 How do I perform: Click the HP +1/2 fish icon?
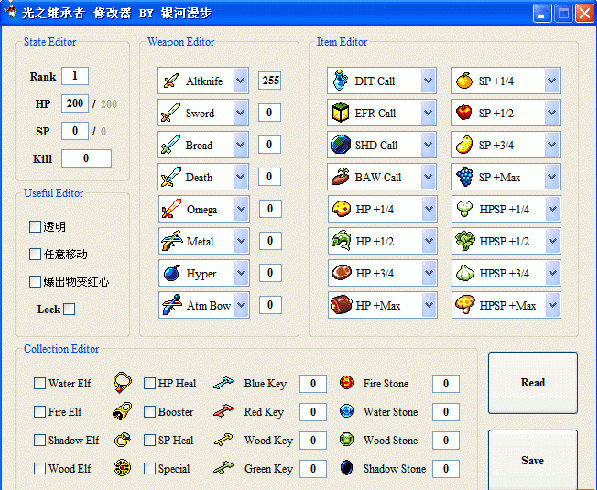tap(341, 241)
